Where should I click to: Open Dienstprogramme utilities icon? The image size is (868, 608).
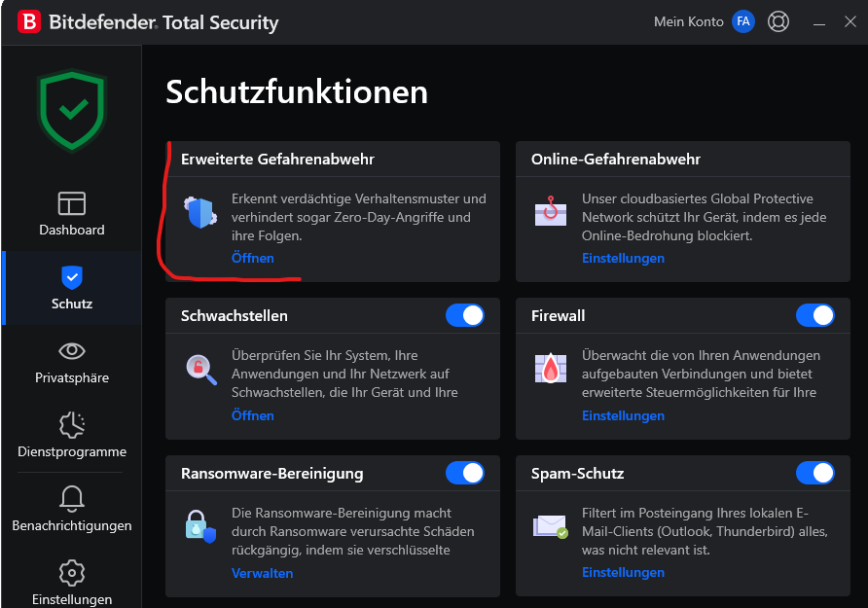[x=71, y=425]
